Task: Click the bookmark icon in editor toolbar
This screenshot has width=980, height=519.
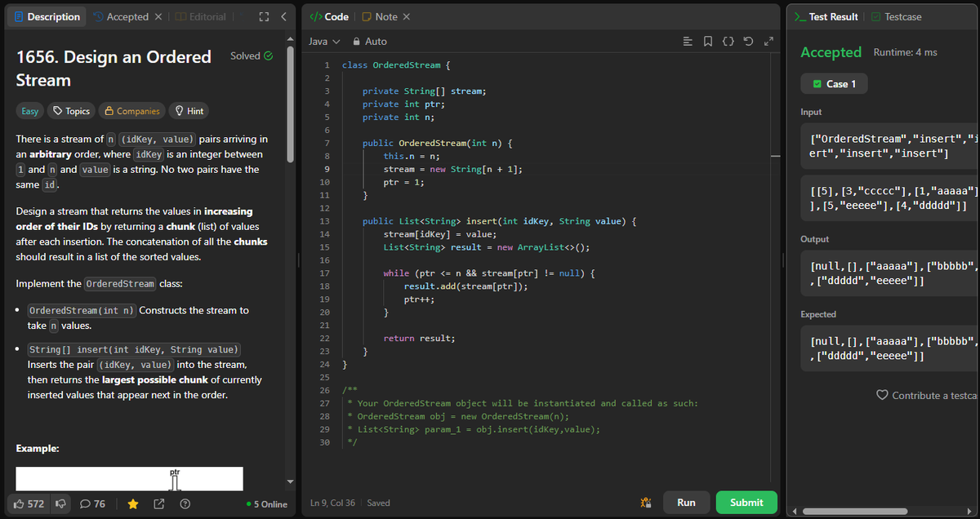Action: click(706, 41)
